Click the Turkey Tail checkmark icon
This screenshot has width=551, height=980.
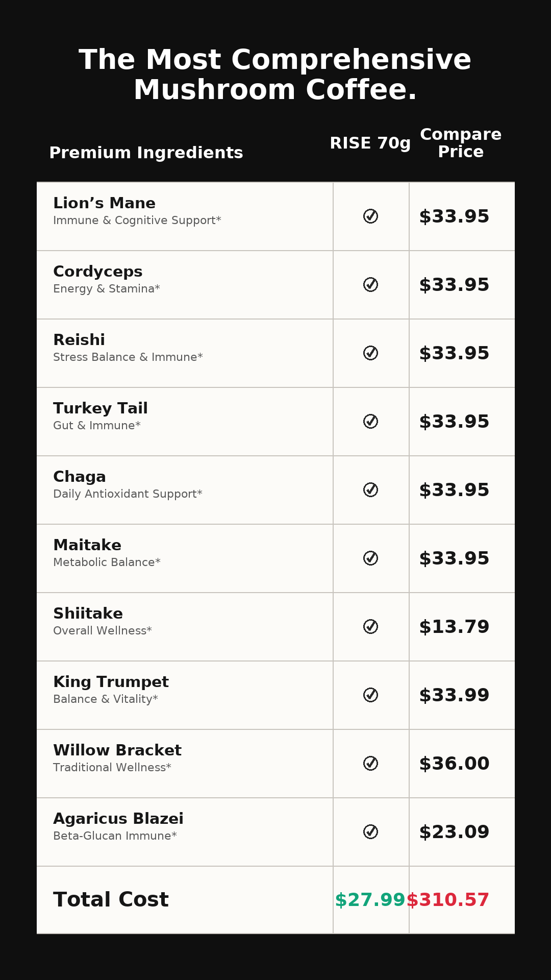click(x=371, y=422)
